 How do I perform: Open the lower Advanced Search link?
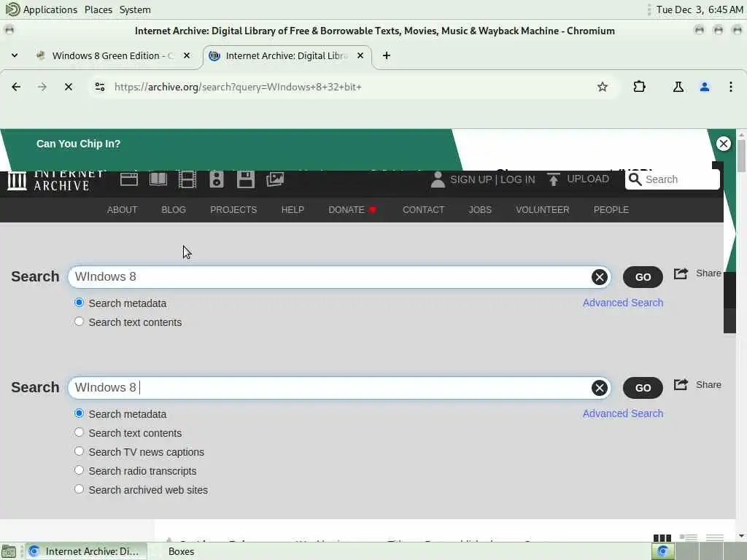click(x=623, y=414)
